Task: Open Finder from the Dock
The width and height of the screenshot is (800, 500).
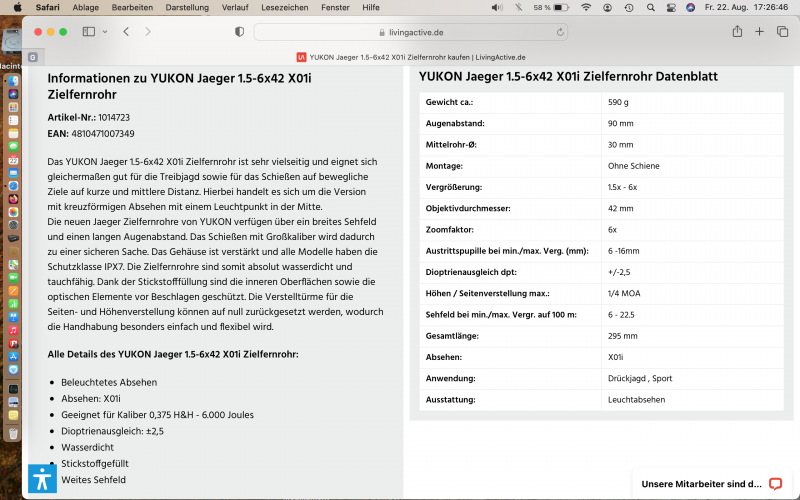Action: pyautogui.click(x=13, y=81)
